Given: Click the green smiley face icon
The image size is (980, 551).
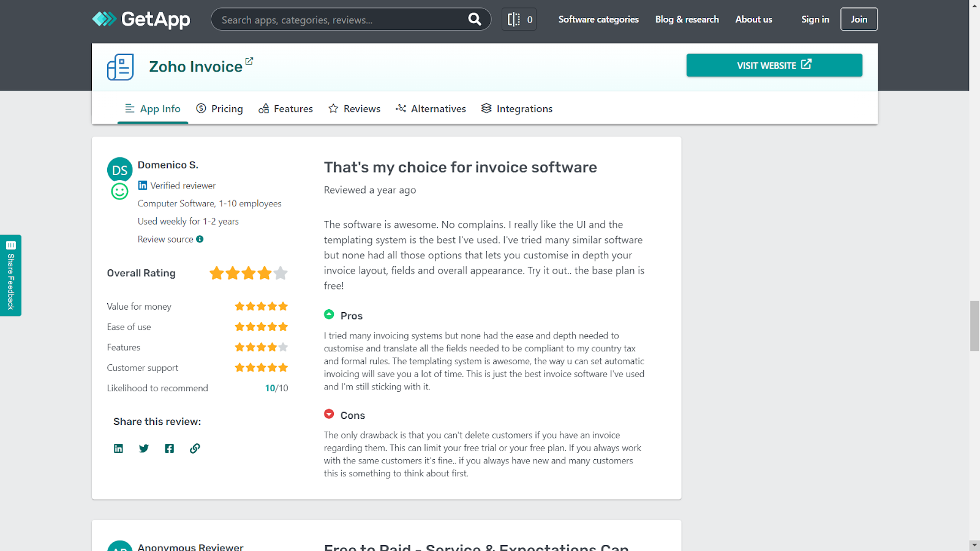Looking at the screenshot, I should (x=119, y=192).
